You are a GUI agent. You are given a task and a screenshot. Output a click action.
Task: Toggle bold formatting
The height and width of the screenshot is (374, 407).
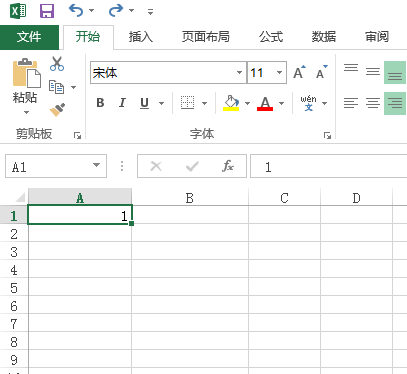(x=100, y=103)
